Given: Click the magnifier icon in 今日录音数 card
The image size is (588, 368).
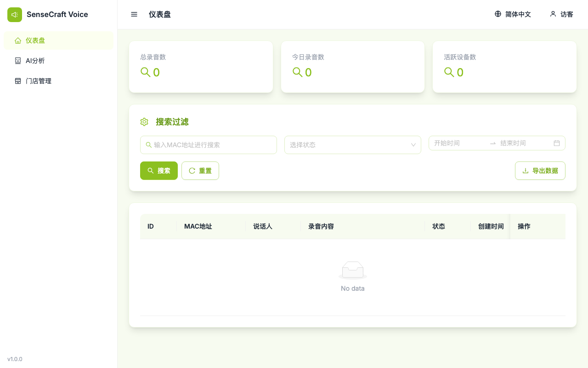Looking at the screenshot, I should (297, 72).
